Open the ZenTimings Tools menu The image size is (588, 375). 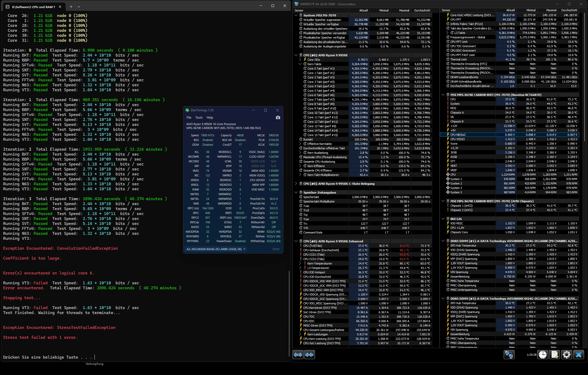(199, 118)
